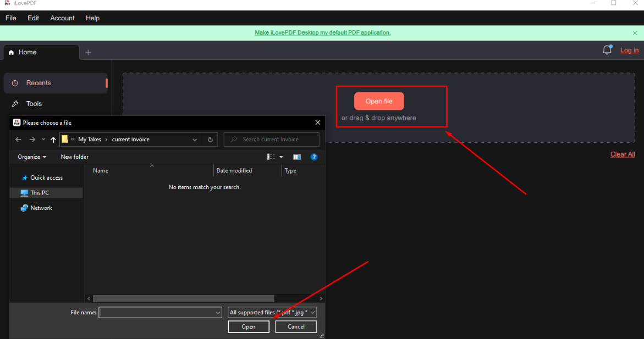Open help question mark icon in dialog
Viewport: 644px width, 339px height.
click(x=314, y=157)
